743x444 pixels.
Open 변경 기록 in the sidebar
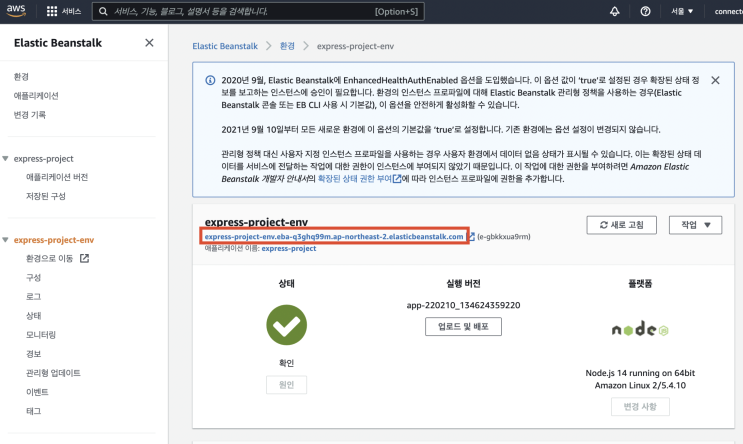tap(29, 115)
